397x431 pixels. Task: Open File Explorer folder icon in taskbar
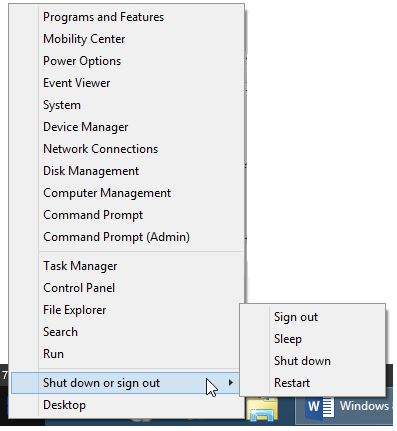[263, 409]
